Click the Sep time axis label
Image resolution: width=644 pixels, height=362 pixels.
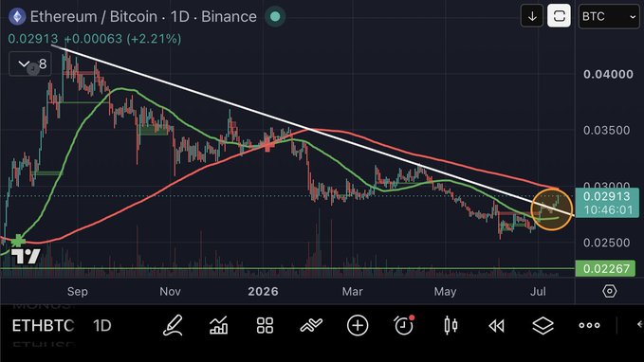tap(77, 292)
